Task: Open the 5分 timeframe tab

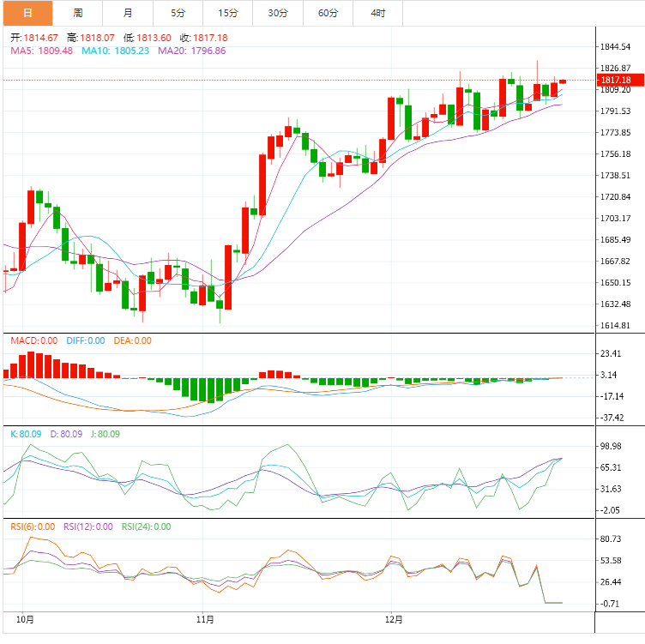Action: (x=178, y=13)
